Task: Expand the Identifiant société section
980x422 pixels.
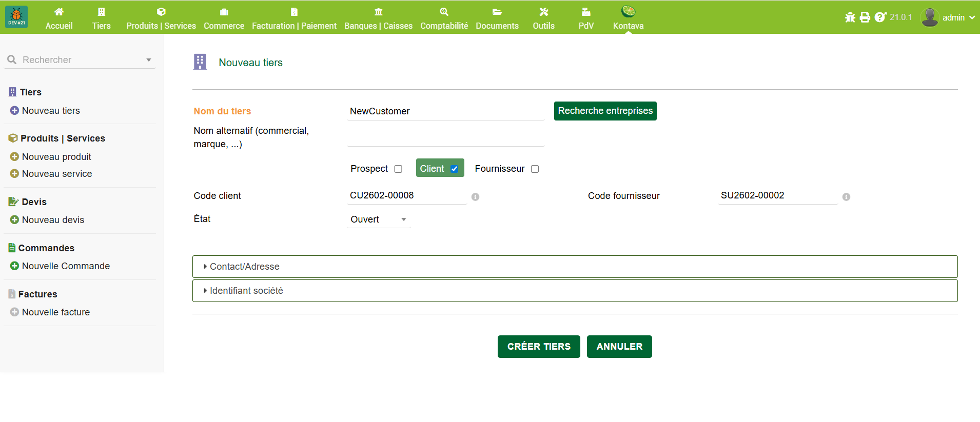Action: [x=575, y=291]
